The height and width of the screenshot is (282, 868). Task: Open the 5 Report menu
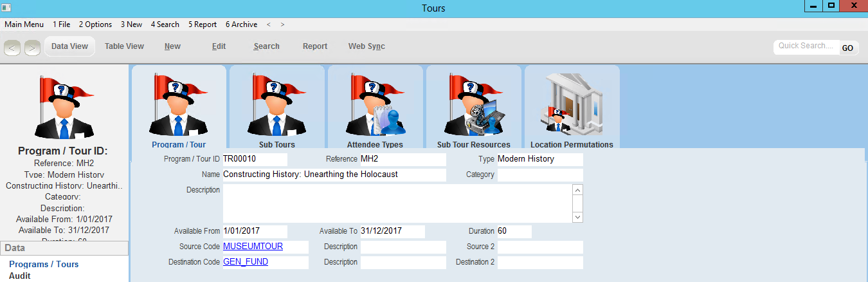pyautogui.click(x=202, y=24)
